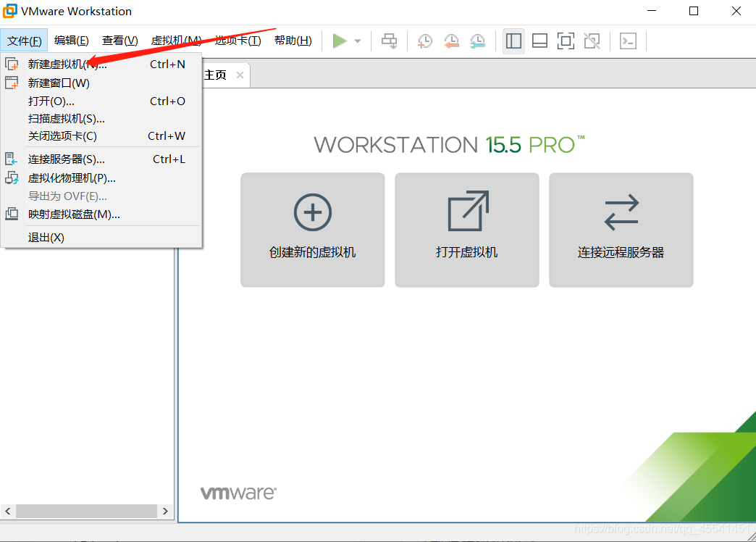Click the 映射虚拟磁盘 menu item icon

12,214
